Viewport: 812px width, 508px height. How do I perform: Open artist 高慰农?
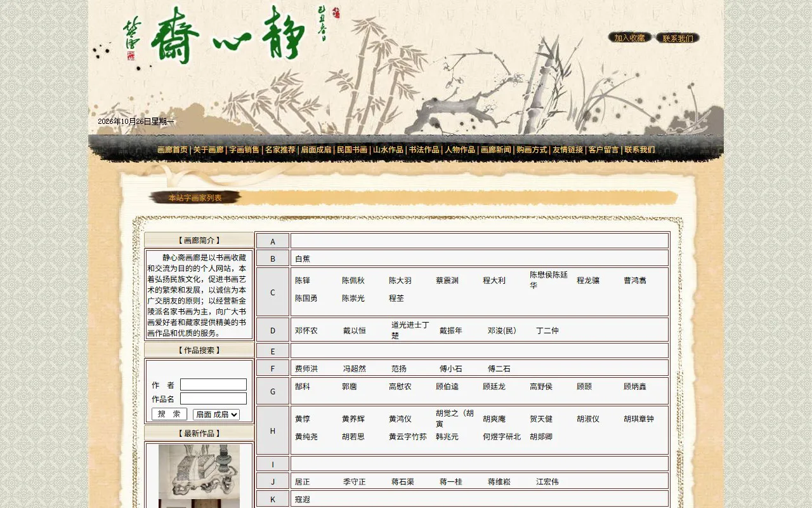coord(400,387)
